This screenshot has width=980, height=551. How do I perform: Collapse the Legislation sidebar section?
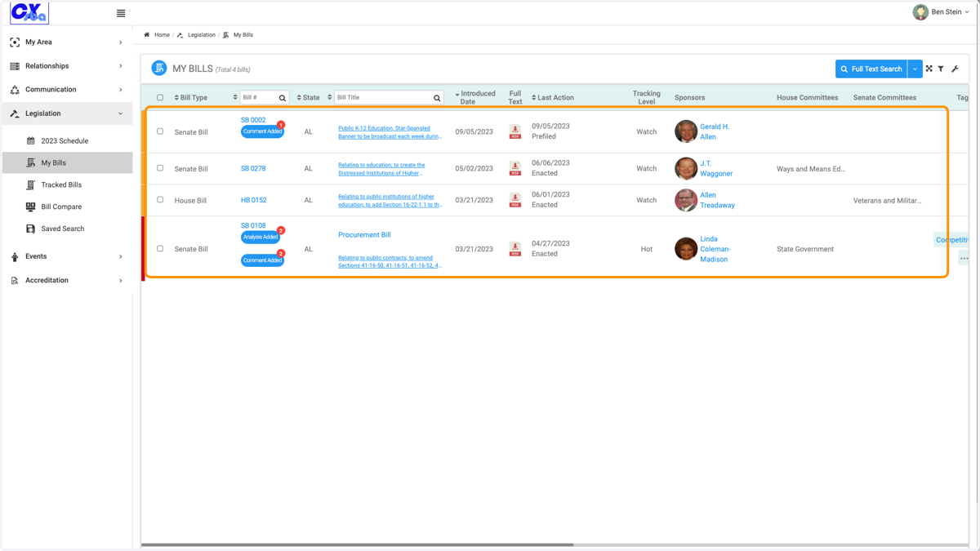pos(67,113)
